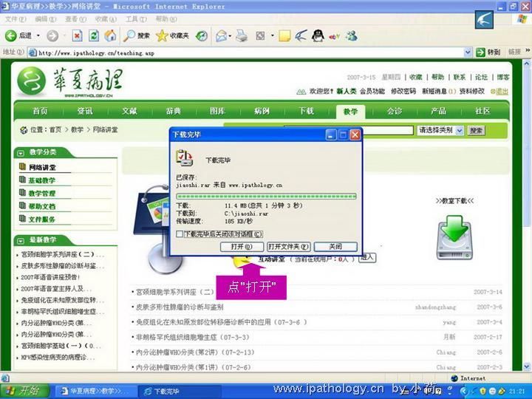Switch to the 下载 nav tab
The height and width of the screenshot is (399, 532).
[x=306, y=111]
